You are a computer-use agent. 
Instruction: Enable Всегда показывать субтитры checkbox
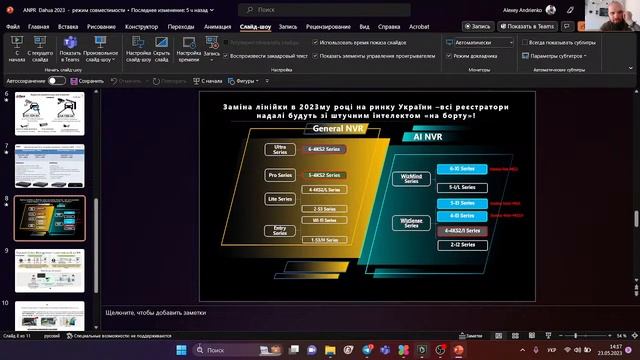524,42
